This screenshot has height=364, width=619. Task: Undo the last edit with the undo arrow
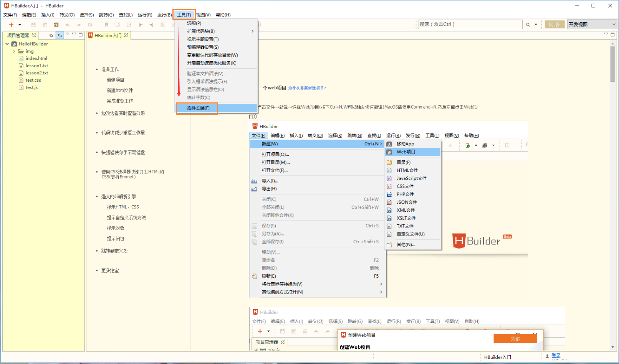(x=68, y=24)
